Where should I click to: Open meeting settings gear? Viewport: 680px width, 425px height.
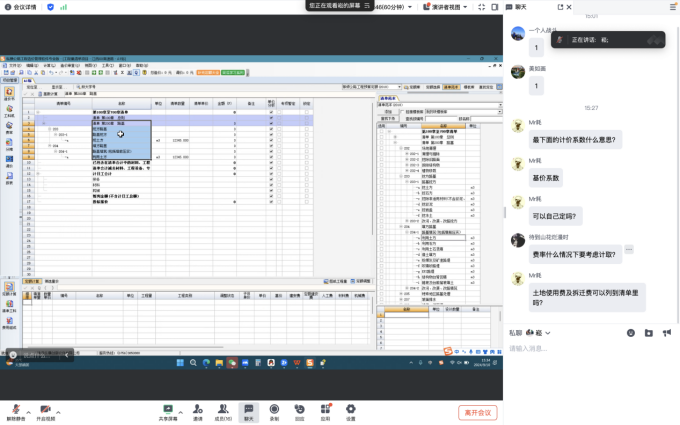(x=350, y=412)
